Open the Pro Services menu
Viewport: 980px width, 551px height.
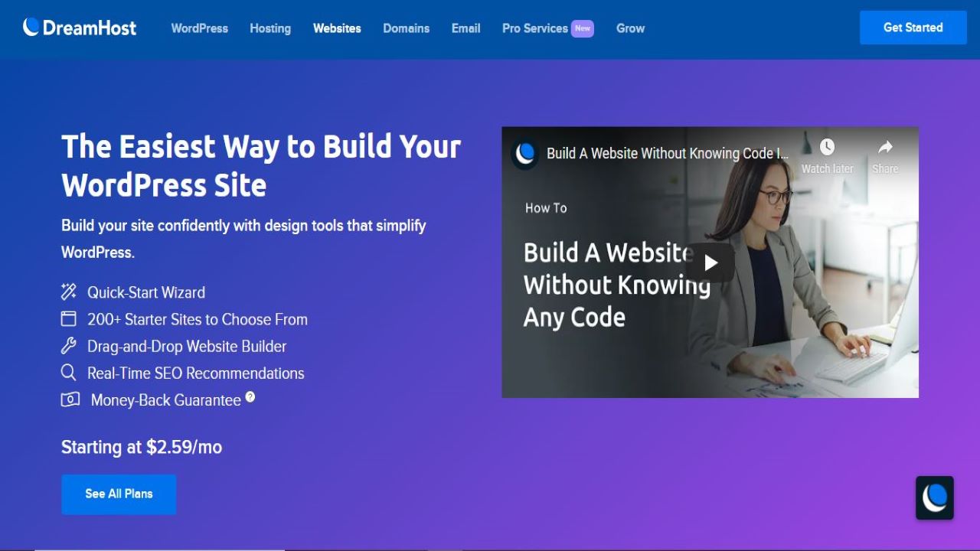(x=535, y=28)
